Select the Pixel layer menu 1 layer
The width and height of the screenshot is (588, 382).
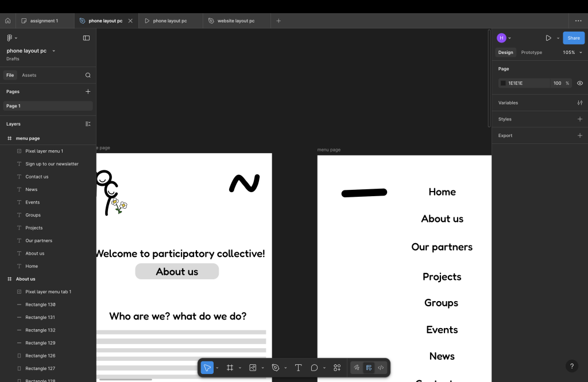(44, 151)
